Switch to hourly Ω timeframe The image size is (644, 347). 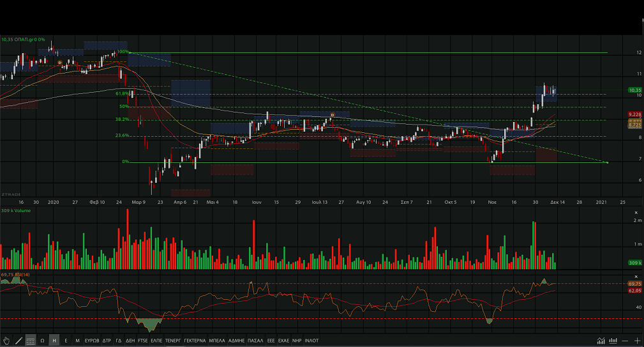[x=43, y=341]
